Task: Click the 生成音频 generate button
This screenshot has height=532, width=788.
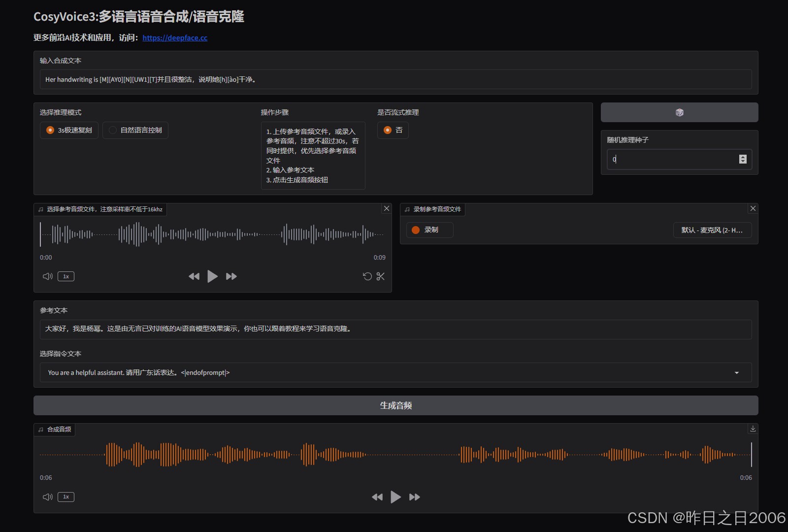Action: click(395, 405)
